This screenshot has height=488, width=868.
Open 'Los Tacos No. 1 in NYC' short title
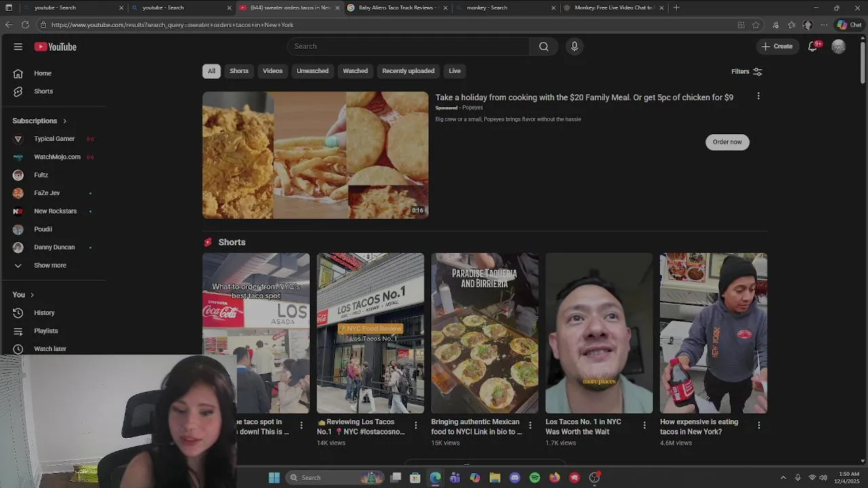[583, 426]
